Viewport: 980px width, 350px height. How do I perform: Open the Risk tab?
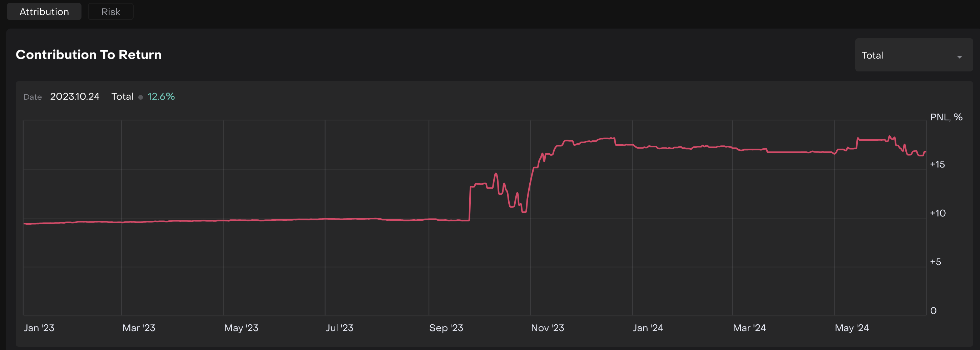point(110,12)
